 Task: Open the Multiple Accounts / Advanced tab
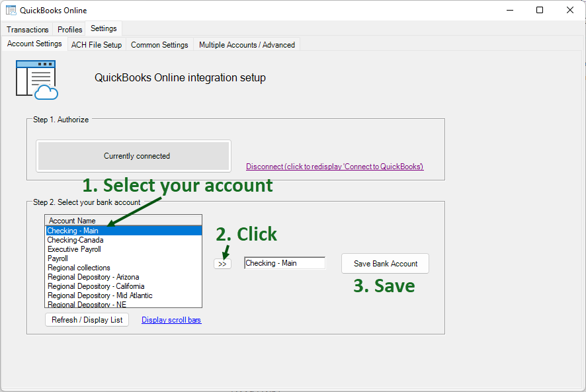coord(247,45)
